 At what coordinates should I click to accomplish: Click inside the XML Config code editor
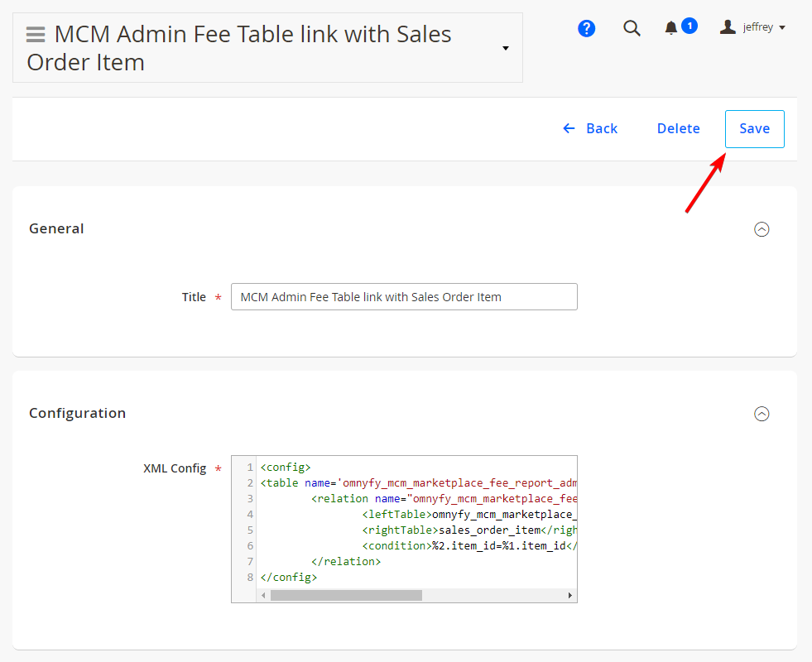click(x=404, y=529)
